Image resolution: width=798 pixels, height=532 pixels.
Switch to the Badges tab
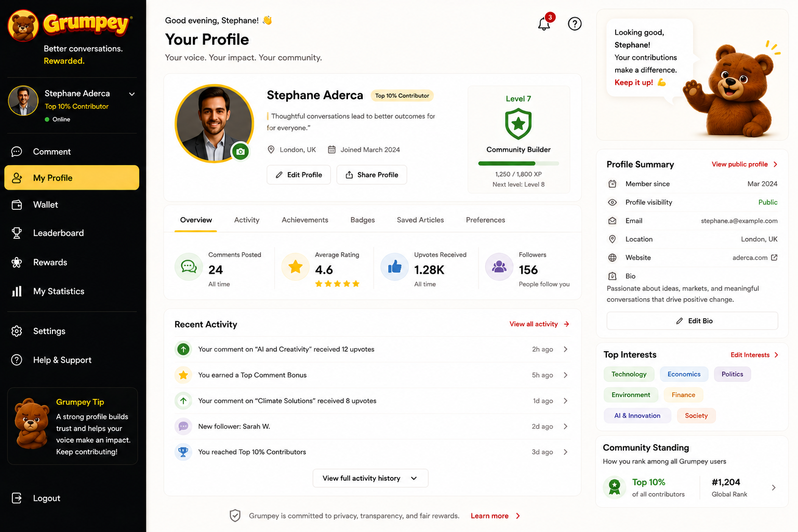pyautogui.click(x=363, y=220)
